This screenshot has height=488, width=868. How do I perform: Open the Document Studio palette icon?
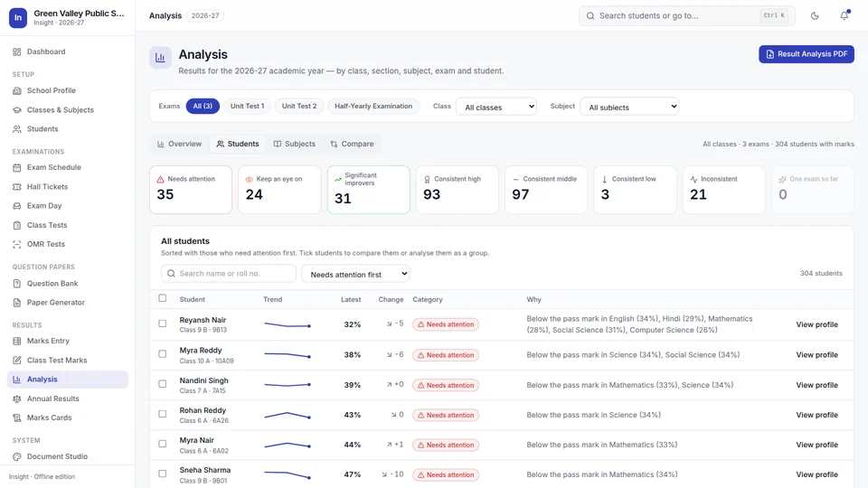(x=16, y=456)
